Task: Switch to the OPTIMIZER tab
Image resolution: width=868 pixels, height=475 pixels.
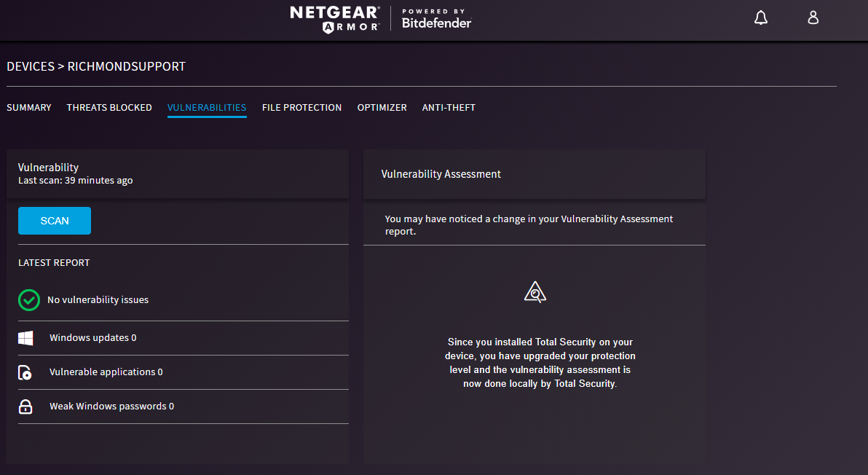Action: point(382,107)
